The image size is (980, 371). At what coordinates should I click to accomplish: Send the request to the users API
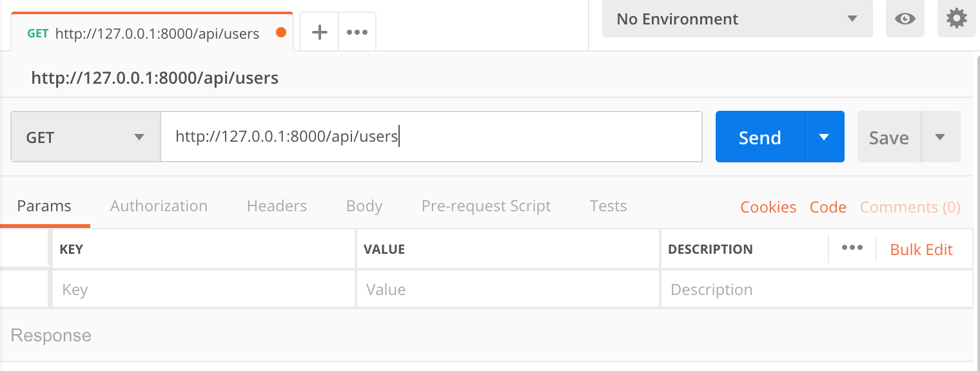[759, 137]
